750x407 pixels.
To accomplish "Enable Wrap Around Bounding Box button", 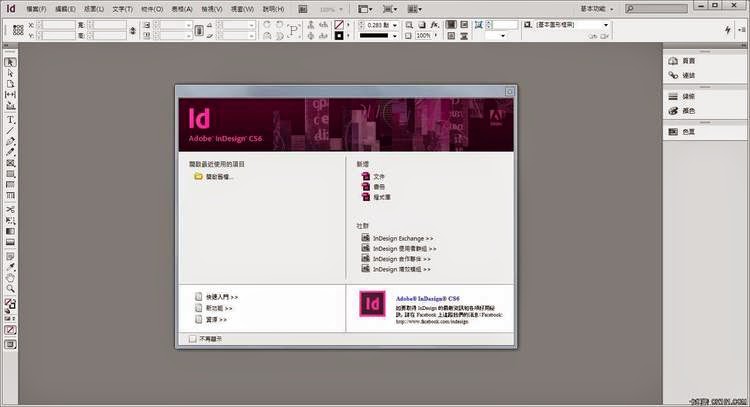I will tap(464, 24).
